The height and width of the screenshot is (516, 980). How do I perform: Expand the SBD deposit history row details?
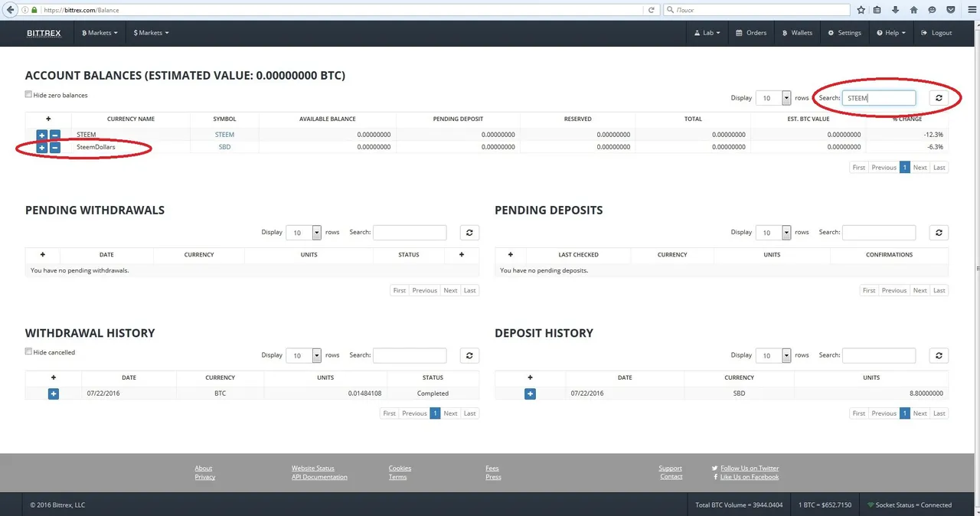[x=530, y=394]
